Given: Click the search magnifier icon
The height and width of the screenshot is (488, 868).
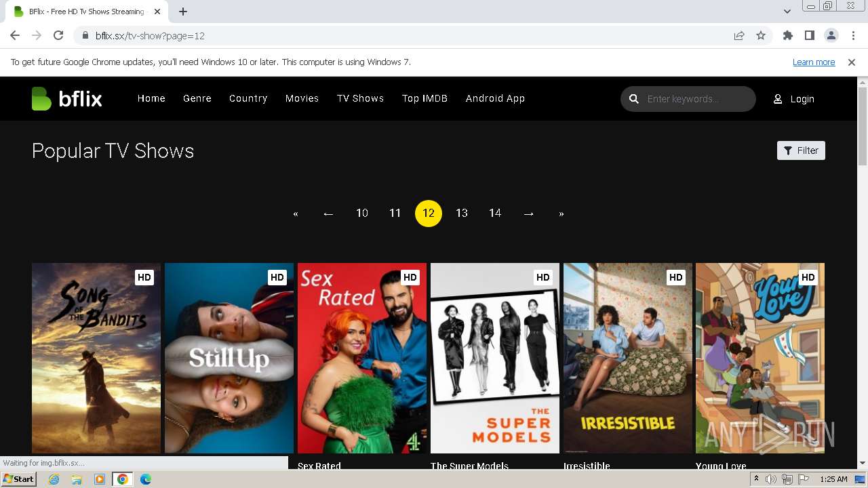Looking at the screenshot, I should pyautogui.click(x=634, y=99).
